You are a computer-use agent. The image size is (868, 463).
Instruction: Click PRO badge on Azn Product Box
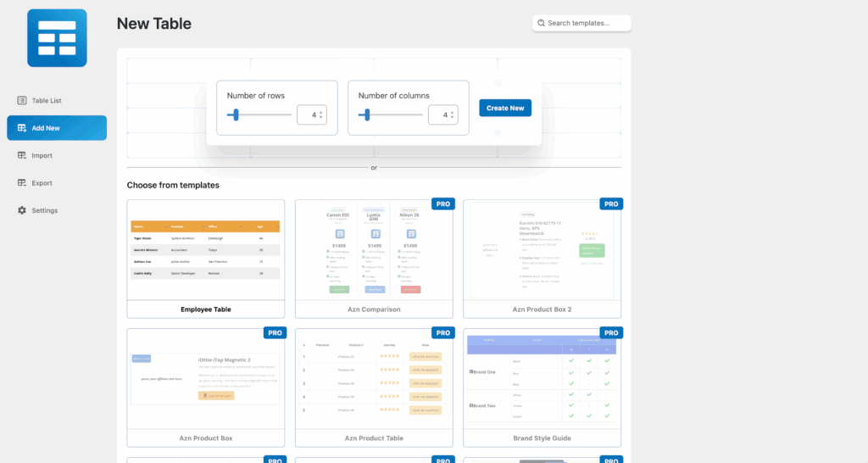click(275, 333)
